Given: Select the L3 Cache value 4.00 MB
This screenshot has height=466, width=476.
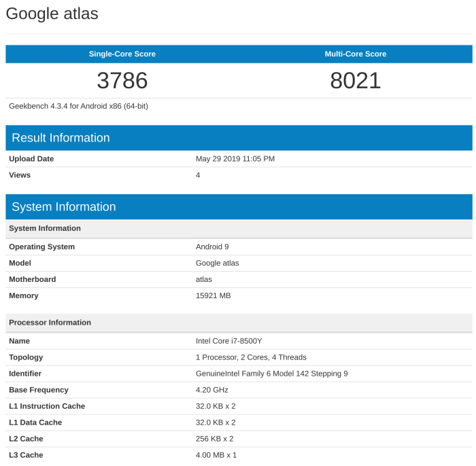Looking at the screenshot, I should click(216, 455).
